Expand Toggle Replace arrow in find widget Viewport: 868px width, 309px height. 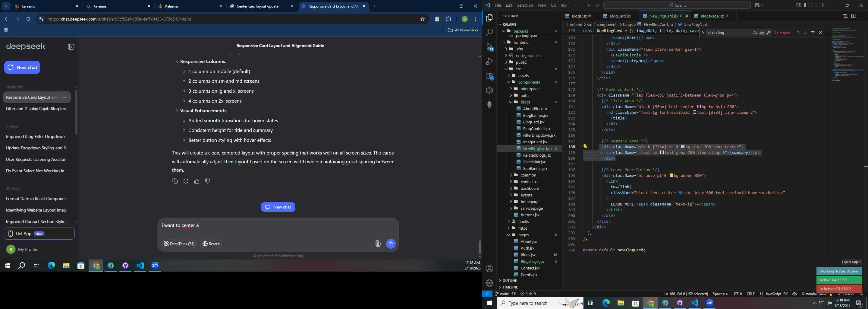coord(703,33)
